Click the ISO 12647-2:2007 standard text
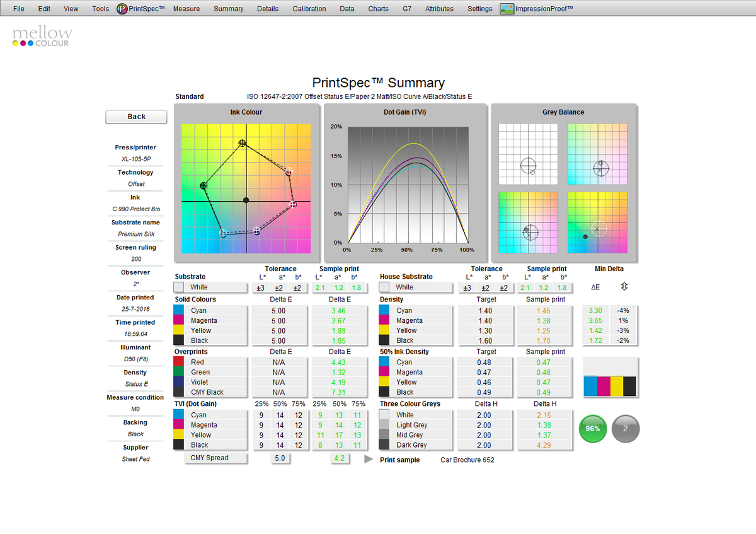 point(359,96)
